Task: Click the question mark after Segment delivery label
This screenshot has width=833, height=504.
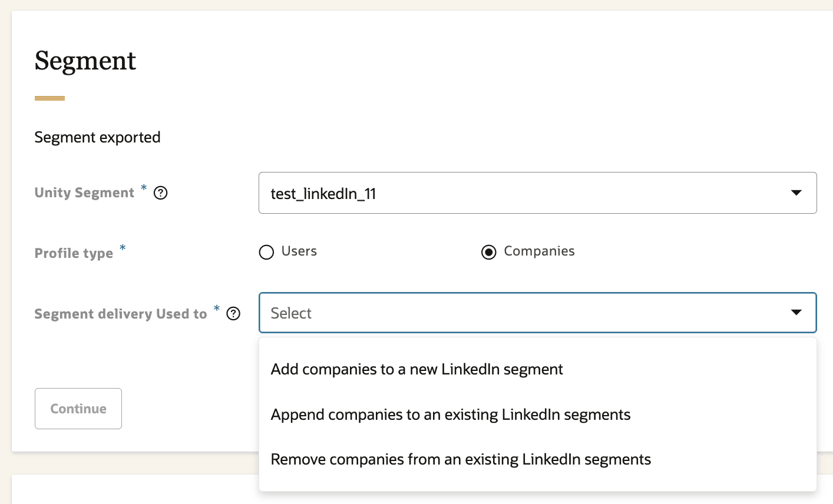Action: [x=233, y=314]
